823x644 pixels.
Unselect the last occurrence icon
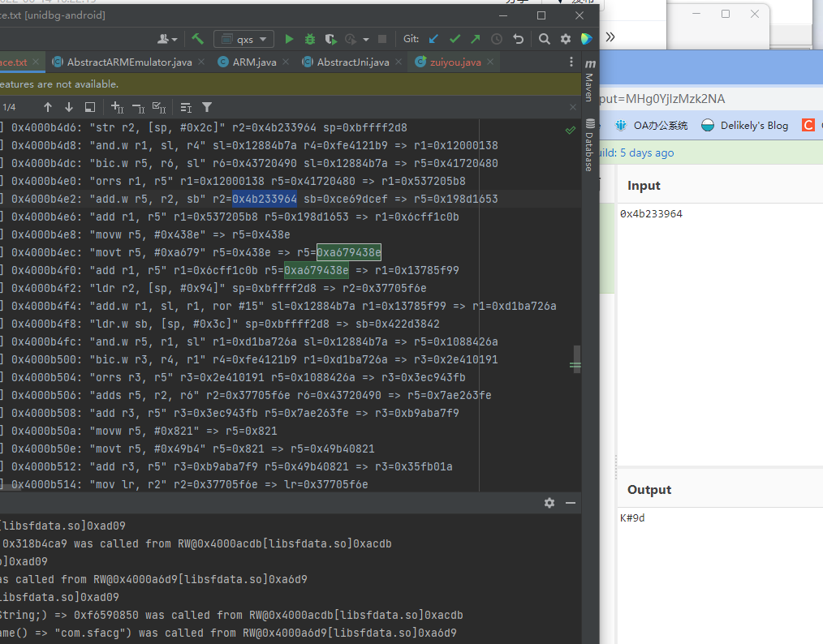coord(138,108)
